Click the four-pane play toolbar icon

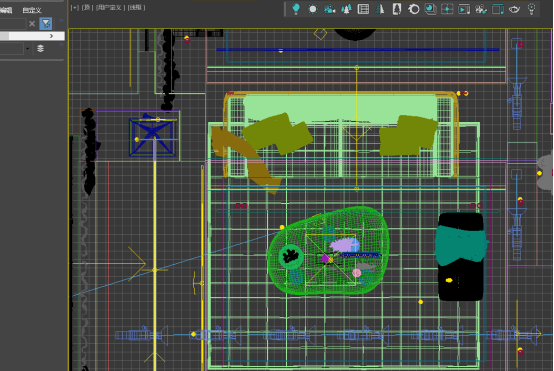(x=447, y=9)
